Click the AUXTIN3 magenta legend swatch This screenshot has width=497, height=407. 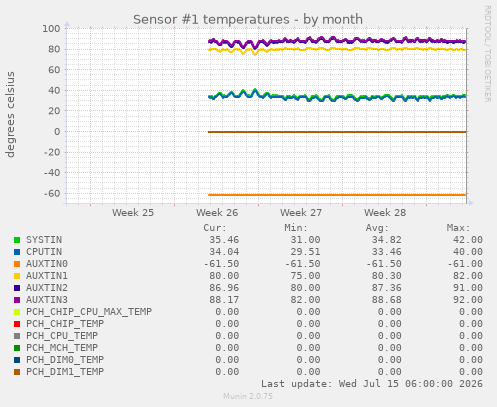17,300
